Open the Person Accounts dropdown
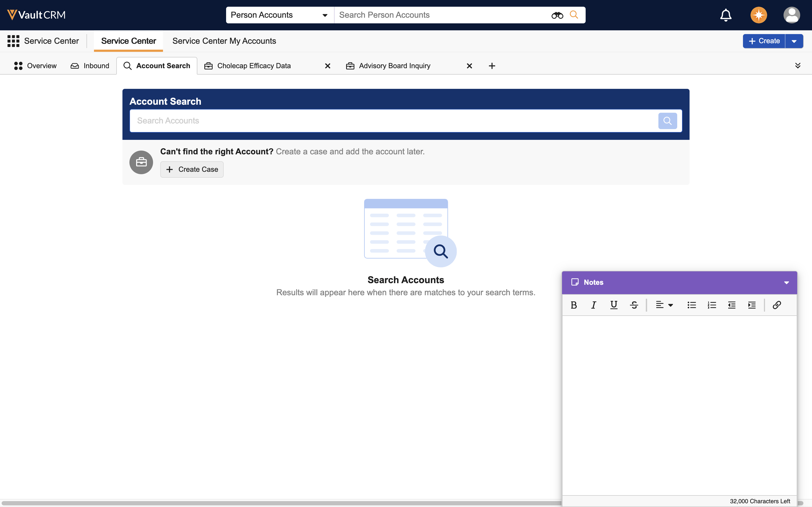 pyautogui.click(x=279, y=15)
